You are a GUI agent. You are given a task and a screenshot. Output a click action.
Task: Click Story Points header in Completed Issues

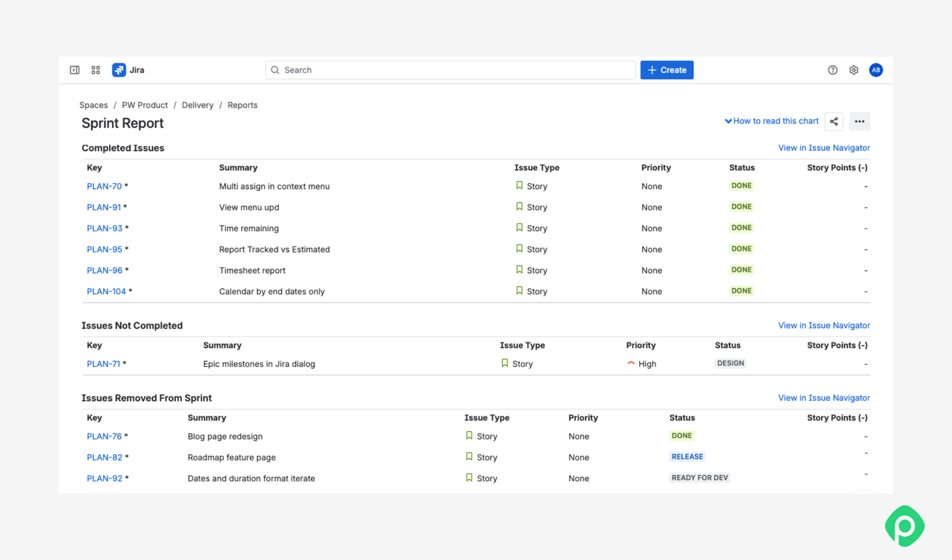[837, 168]
